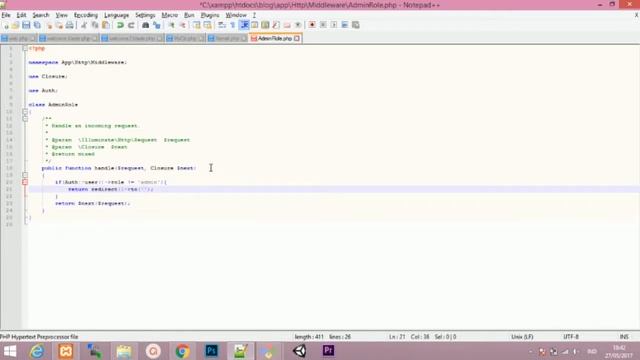The width and height of the screenshot is (640, 360).
Task: Collapse the red if-block fold on line 20
Action: pos(25,182)
